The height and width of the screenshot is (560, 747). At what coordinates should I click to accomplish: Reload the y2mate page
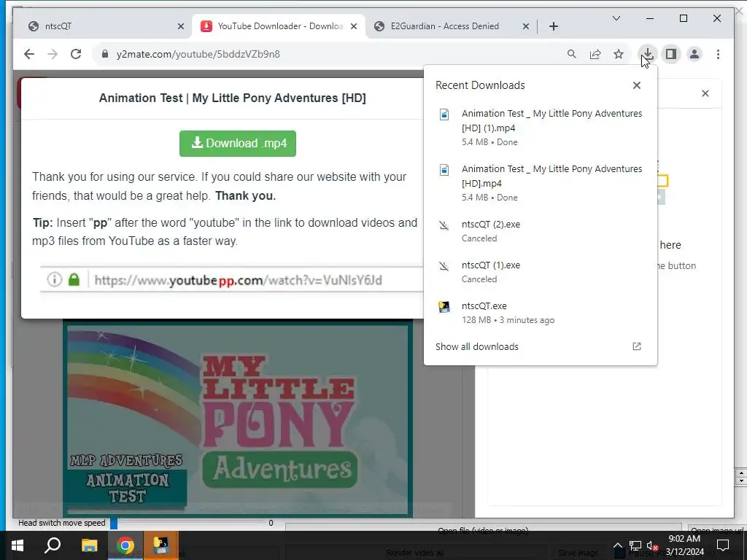pos(76,54)
